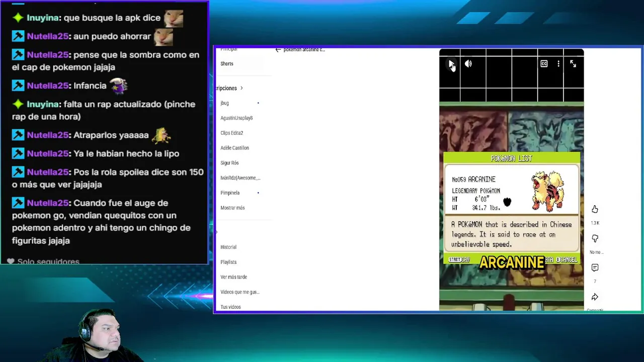Screen dimensions: 644x362
Task: Open Historial in the sidebar
Action: [228, 247]
